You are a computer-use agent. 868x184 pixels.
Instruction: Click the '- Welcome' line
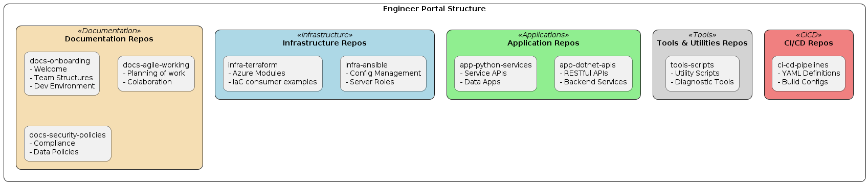49,69
